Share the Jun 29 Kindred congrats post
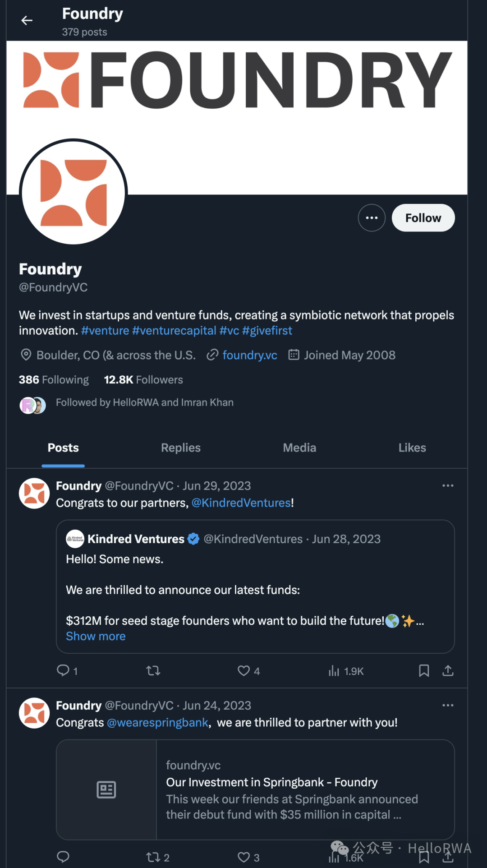This screenshot has width=487, height=868. click(x=448, y=671)
